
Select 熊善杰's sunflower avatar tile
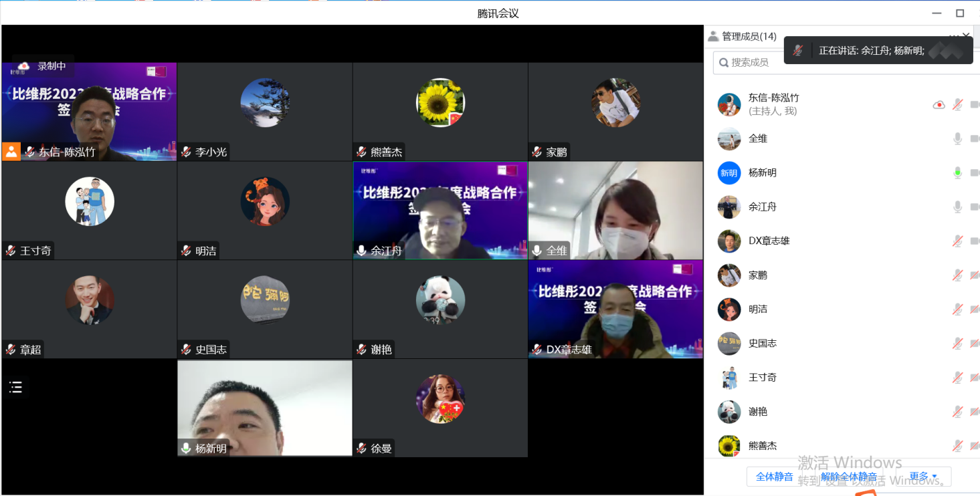coord(440,111)
